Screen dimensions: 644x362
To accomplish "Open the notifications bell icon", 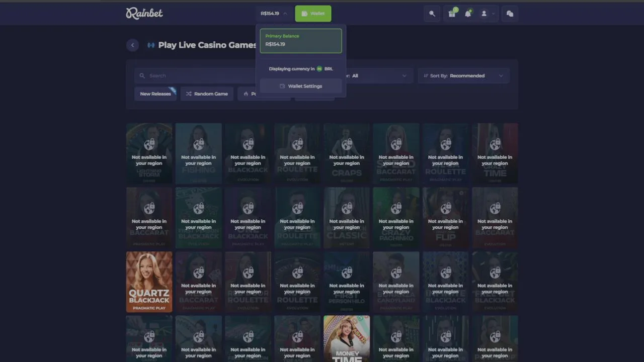I will tap(468, 14).
